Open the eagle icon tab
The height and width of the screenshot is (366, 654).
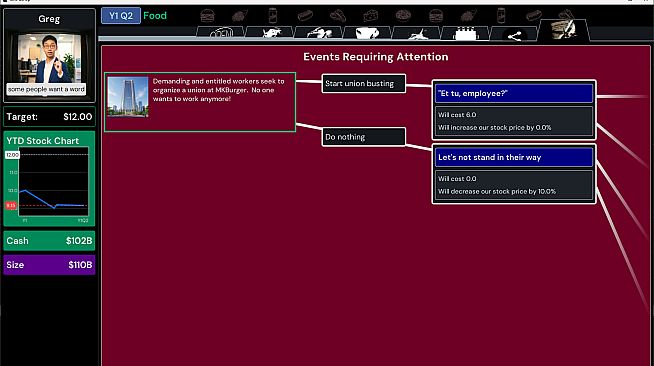click(x=319, y=33)
